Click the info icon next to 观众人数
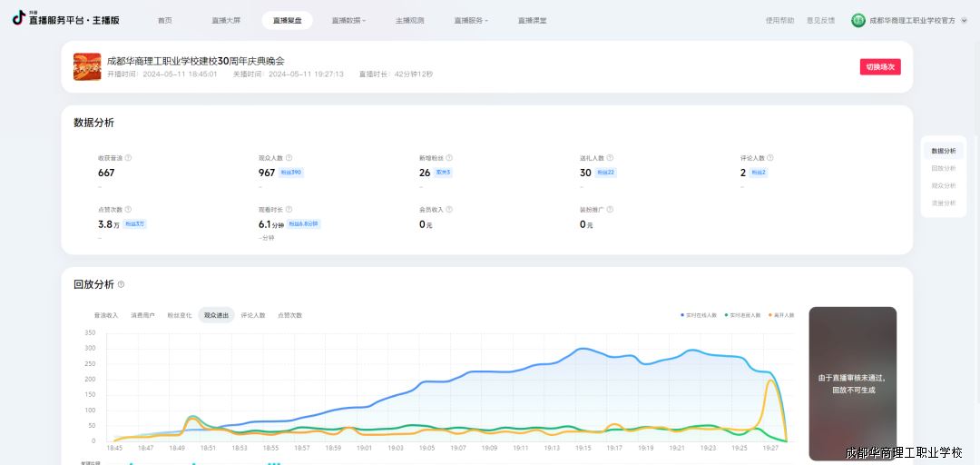Viewport: 980px width, 465px height. click(289, 158)
